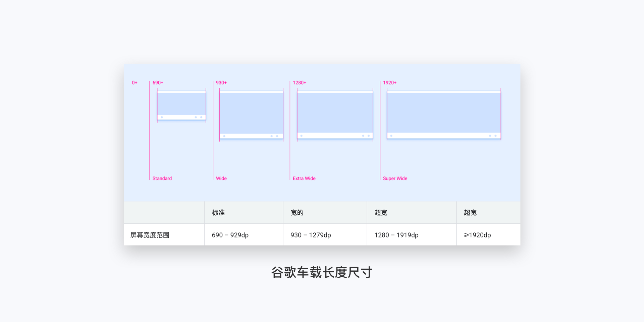Click the 930+ breakpoint label
The image size is (644, 322).
point(221,83)
